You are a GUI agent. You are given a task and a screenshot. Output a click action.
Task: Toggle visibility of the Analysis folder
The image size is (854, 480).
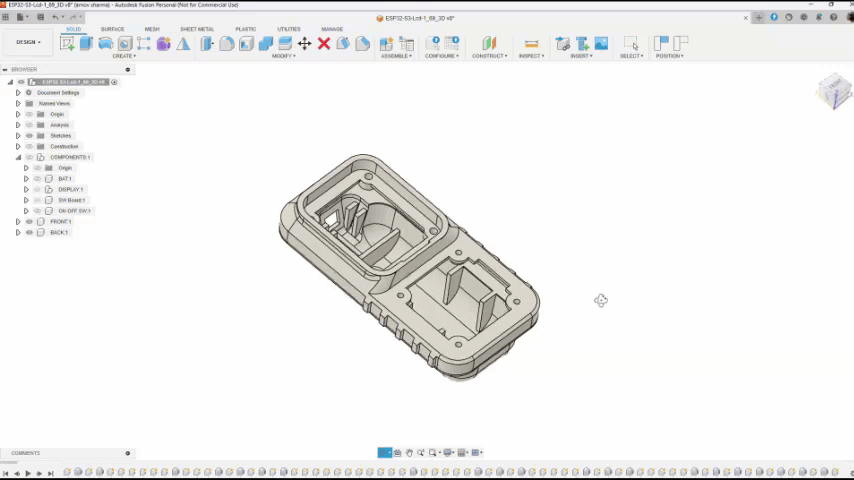(x=29, y=125)
